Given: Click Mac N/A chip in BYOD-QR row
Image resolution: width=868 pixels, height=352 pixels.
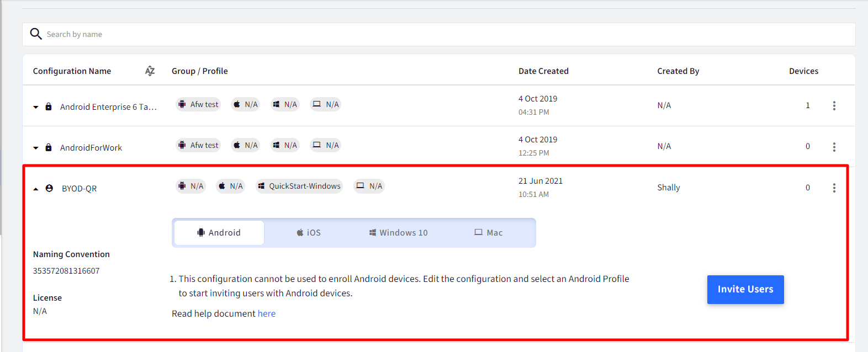Looking at the screenshot, I should click(369, 186).
